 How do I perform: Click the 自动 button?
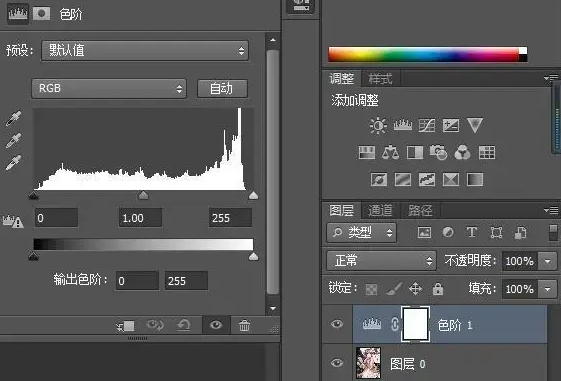[x=222, y=88]
